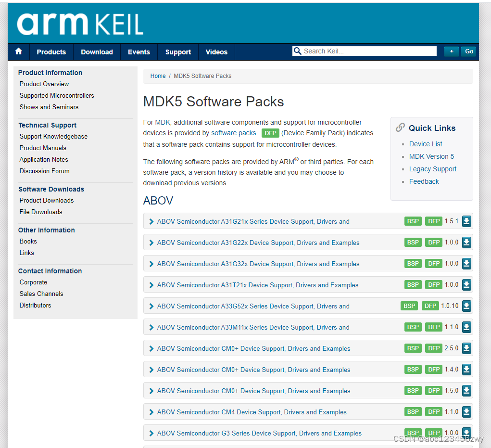Click the search magnifier icon
The width and height of the screenshot is (491, 448).
click(297, 51)
